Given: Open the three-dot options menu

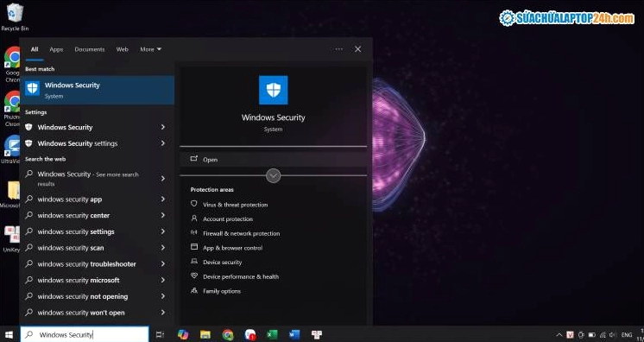Looking at the screenshot, I should click(x=339, y=49).
